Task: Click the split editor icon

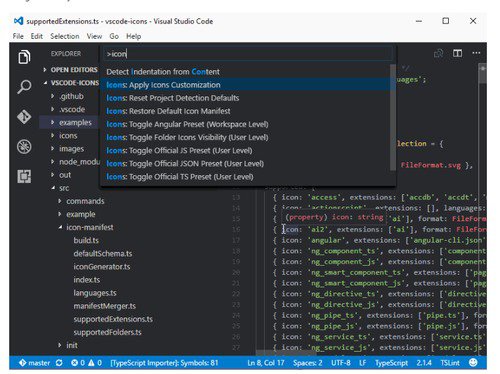Action: [457, 53]
